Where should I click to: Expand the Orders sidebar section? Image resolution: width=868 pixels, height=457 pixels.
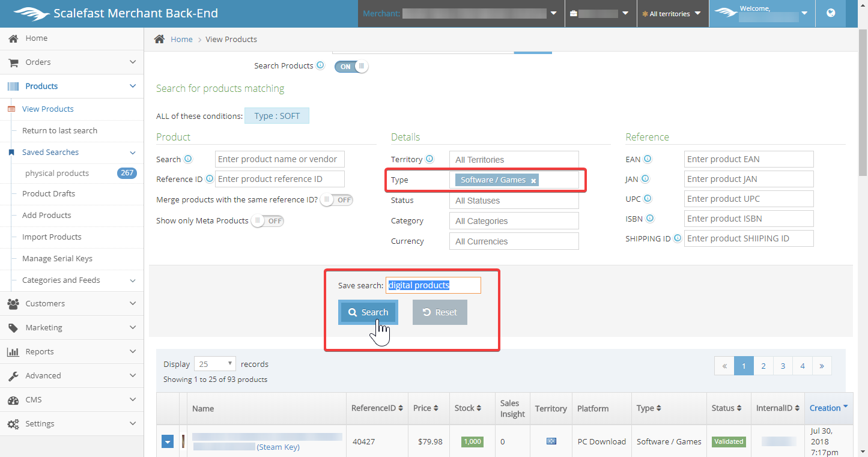coord(72,62)
